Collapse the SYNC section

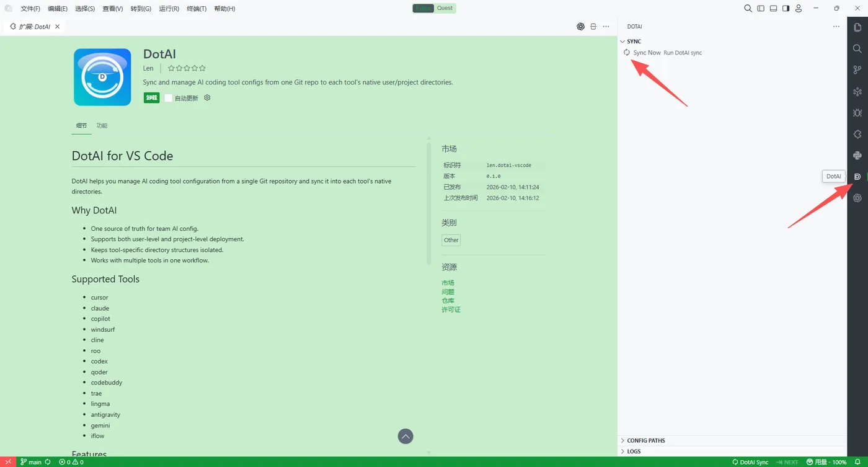(732, 42)
